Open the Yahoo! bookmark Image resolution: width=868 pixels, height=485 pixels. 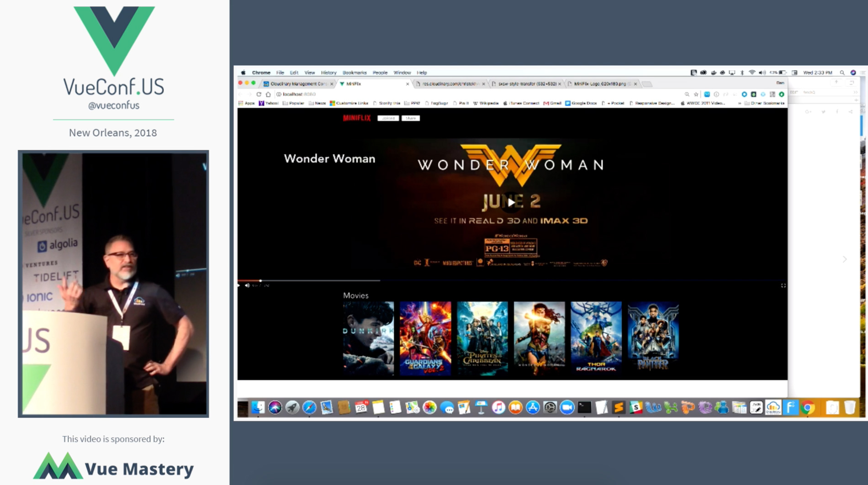[x=269, y=103]
